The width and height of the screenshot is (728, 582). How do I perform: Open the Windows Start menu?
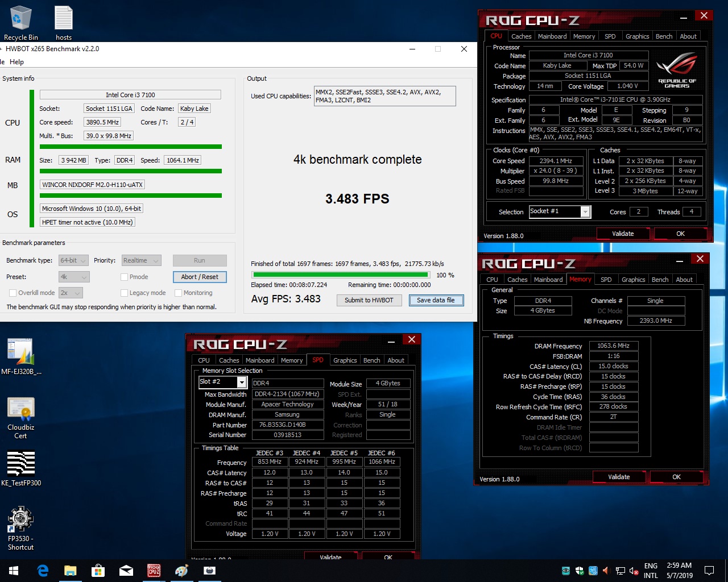14,571
